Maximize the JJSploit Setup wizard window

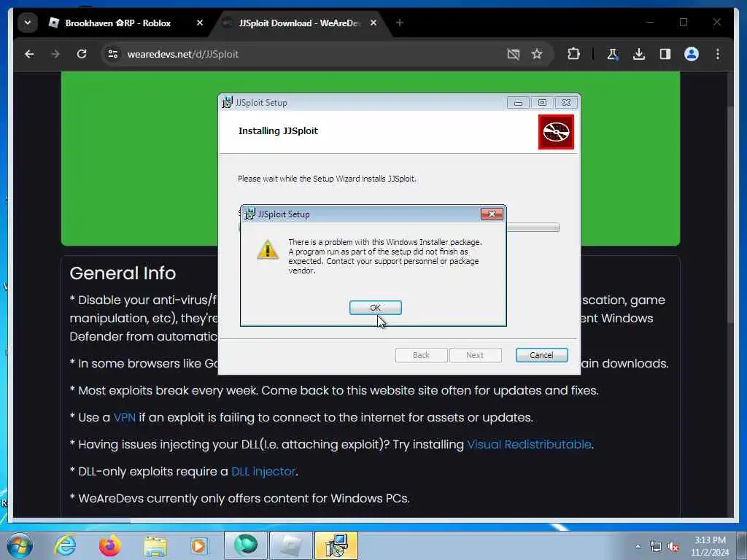click(x=542, y=102)
